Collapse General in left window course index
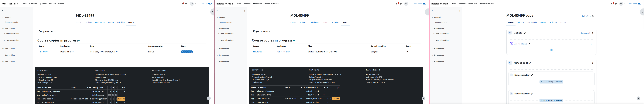This screenshot has width=644, height=104. click(x=3, y=17)
